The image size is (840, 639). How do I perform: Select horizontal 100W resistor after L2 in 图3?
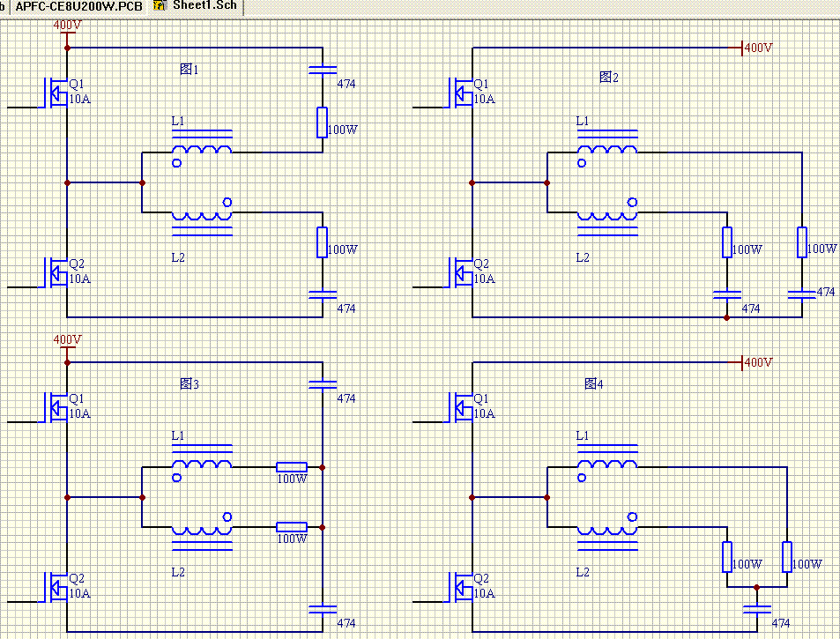coord(292,527)
